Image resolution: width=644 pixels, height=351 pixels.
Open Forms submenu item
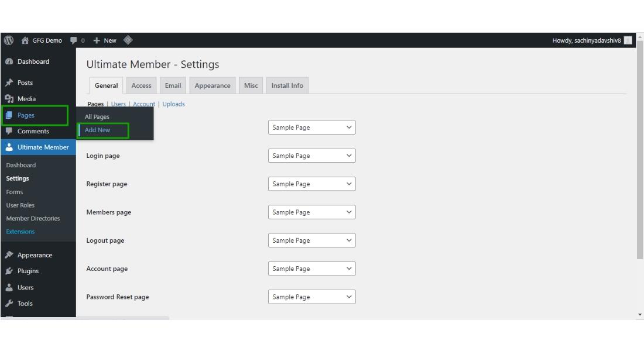(x=15, y=192)
